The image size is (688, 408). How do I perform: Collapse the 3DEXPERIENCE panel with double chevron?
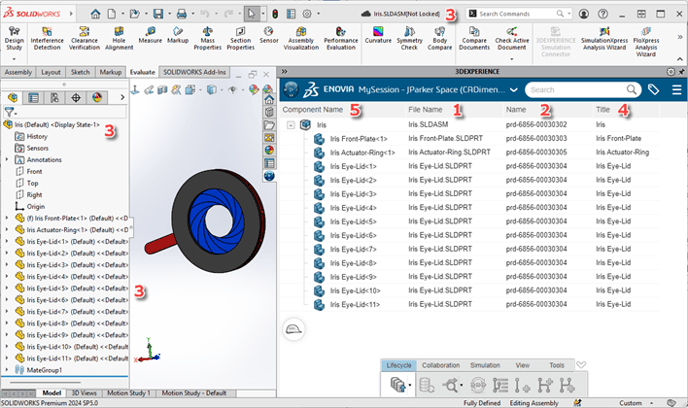point(284,72)
